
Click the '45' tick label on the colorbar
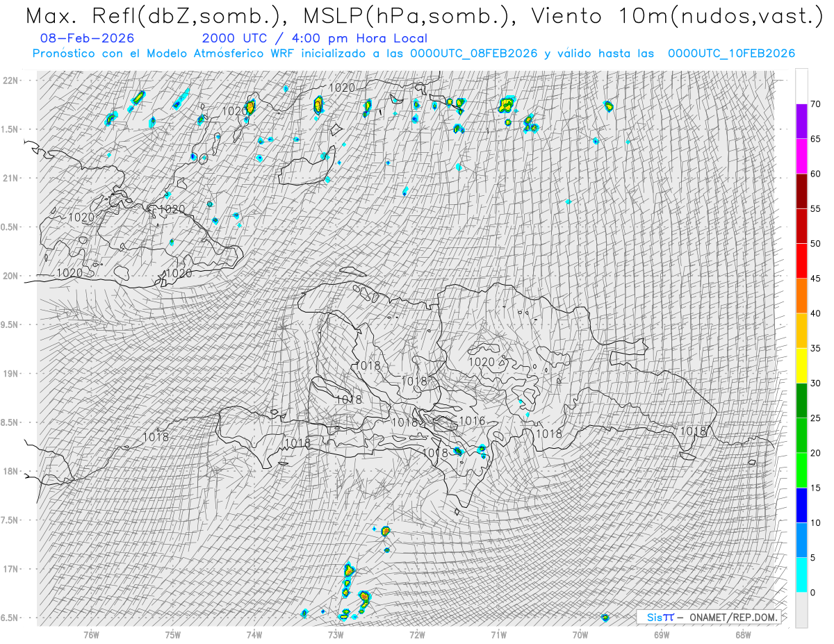click(816, 279)
